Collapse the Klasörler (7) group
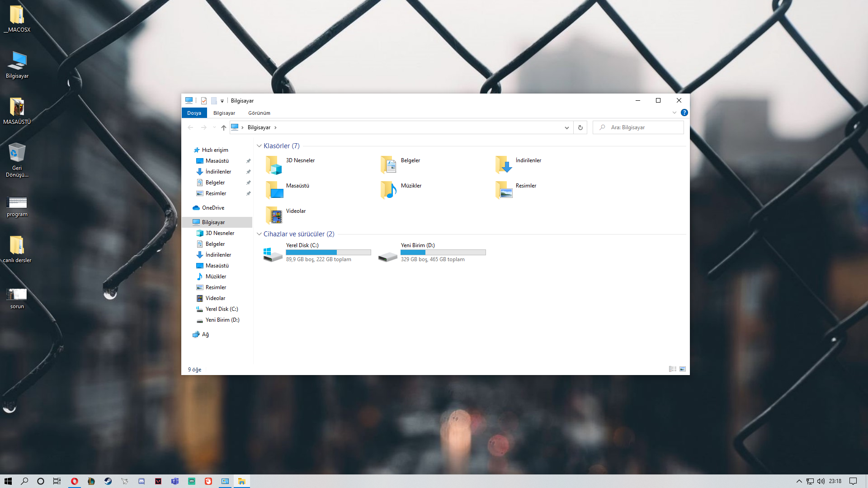868x488 pixels. (x=259, y=146)
